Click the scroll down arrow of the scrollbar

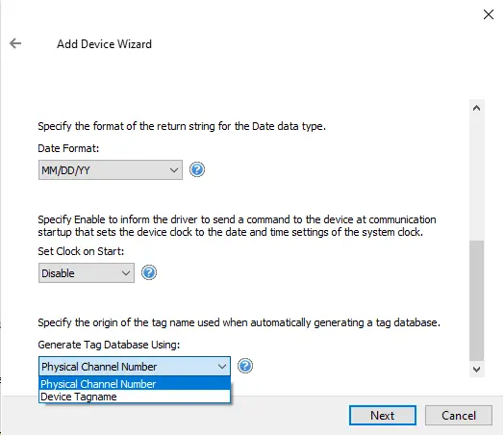[477, 370]
